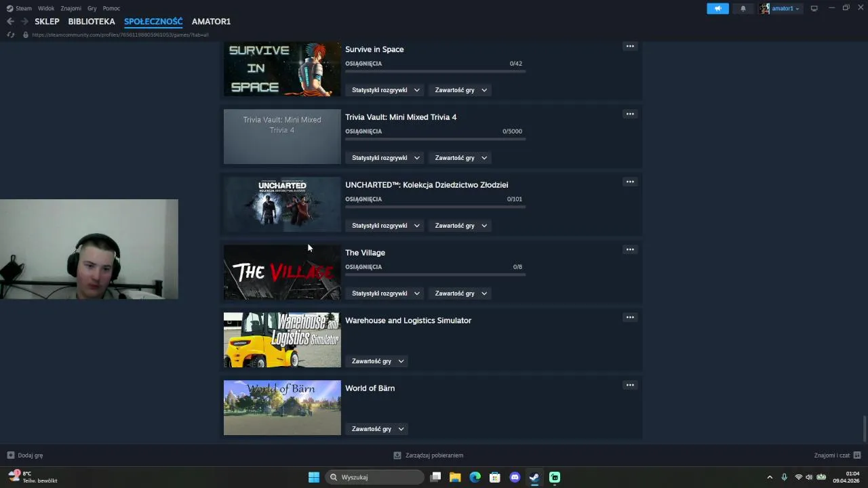Open the Trivia Vault: Mini Mixed Trivia 4 title
This screenshot has width=868, height=488.
pyautogui.click(x=401, y=117)
